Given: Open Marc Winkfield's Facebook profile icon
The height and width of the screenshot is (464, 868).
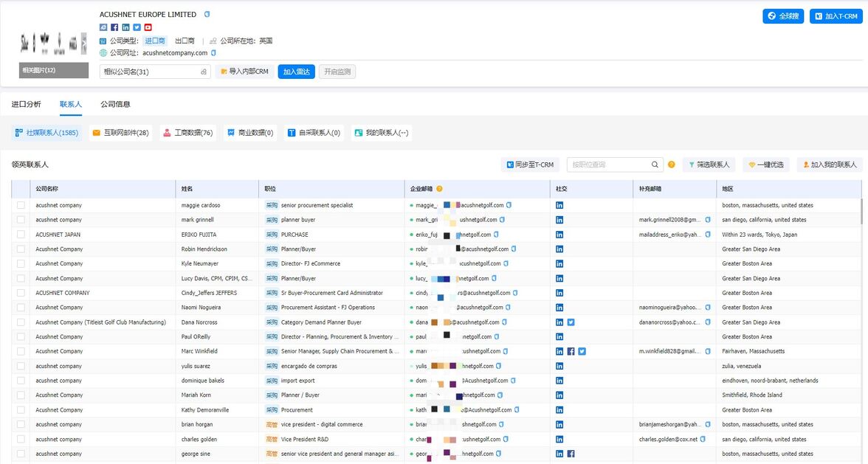Looking at the screenshot, I should (571, 351).
